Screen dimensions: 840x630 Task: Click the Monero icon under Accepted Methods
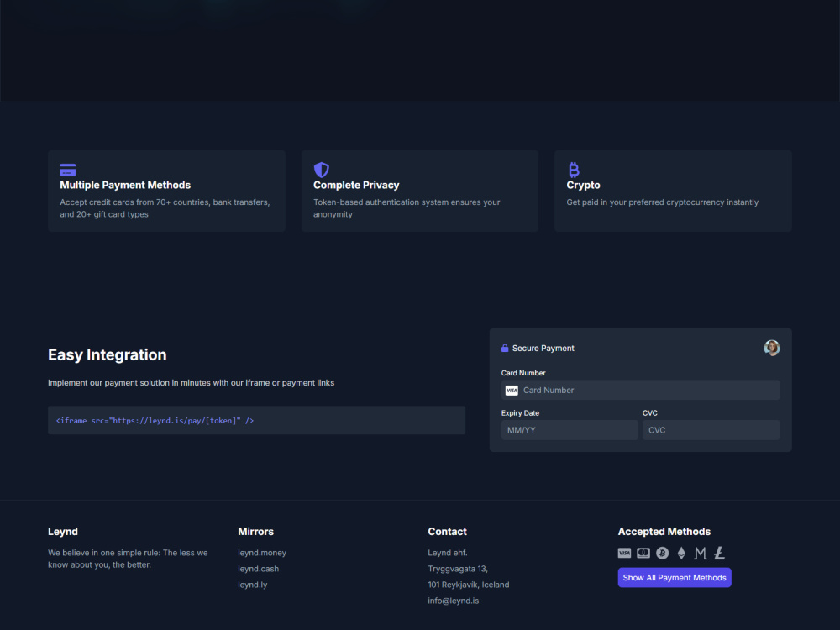click(701, 554)
